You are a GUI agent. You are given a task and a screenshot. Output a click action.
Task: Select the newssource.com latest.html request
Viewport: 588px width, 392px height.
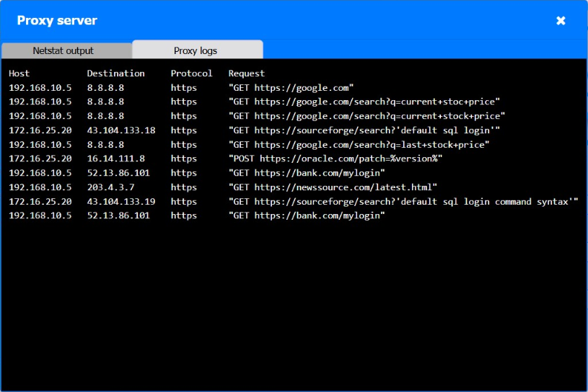(333, 187)
